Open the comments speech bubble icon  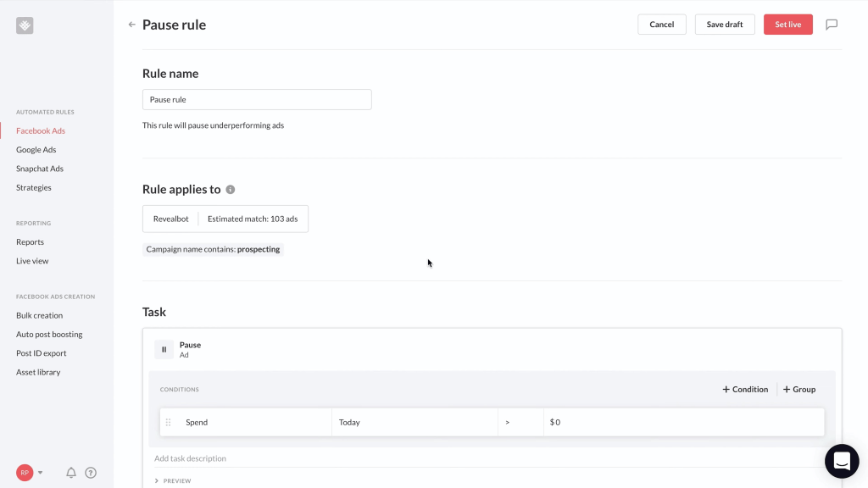(x=832, y=25)
